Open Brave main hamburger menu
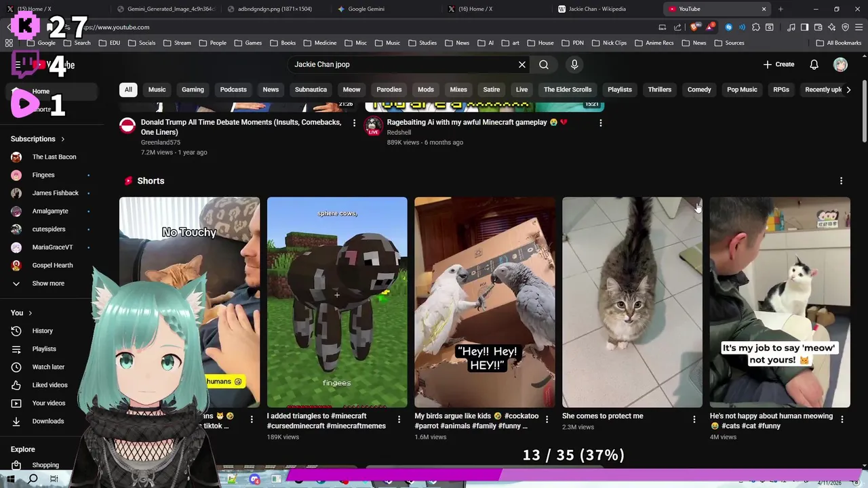Screen dimensions: 868x488 pos(858,27)
